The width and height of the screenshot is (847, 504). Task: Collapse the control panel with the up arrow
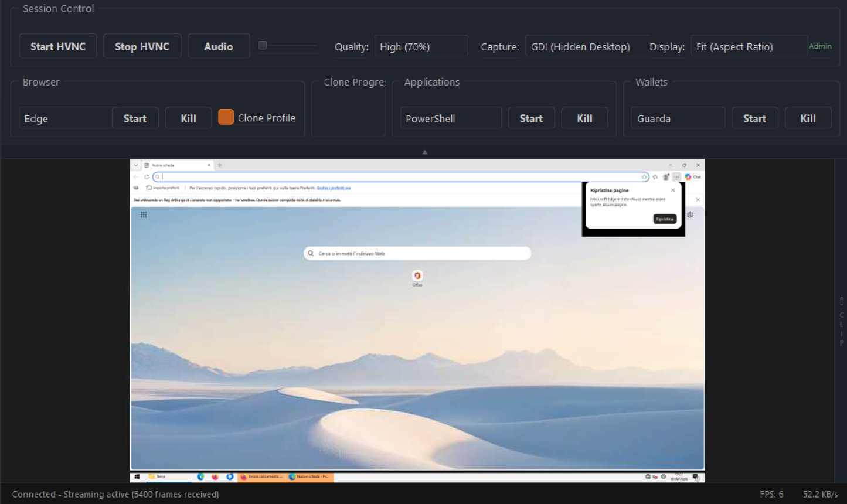(425, 152)
